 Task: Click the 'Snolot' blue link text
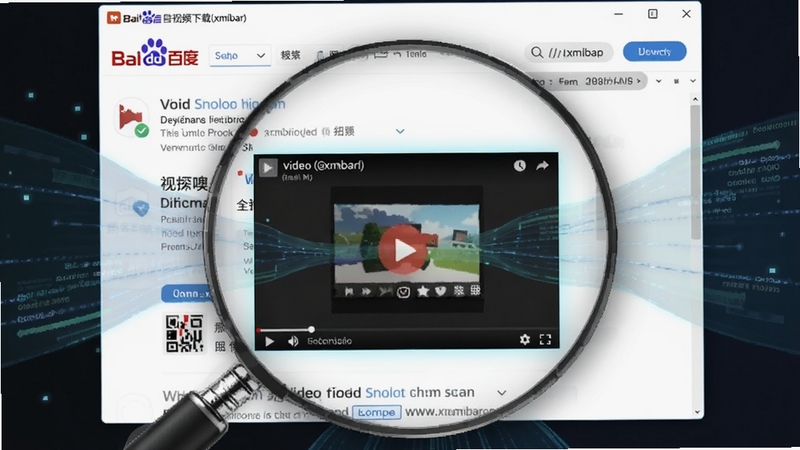coord(385,392)
